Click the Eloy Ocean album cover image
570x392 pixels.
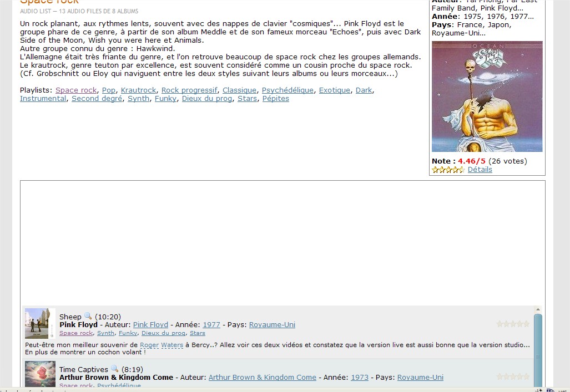click(x=487, y=96)
